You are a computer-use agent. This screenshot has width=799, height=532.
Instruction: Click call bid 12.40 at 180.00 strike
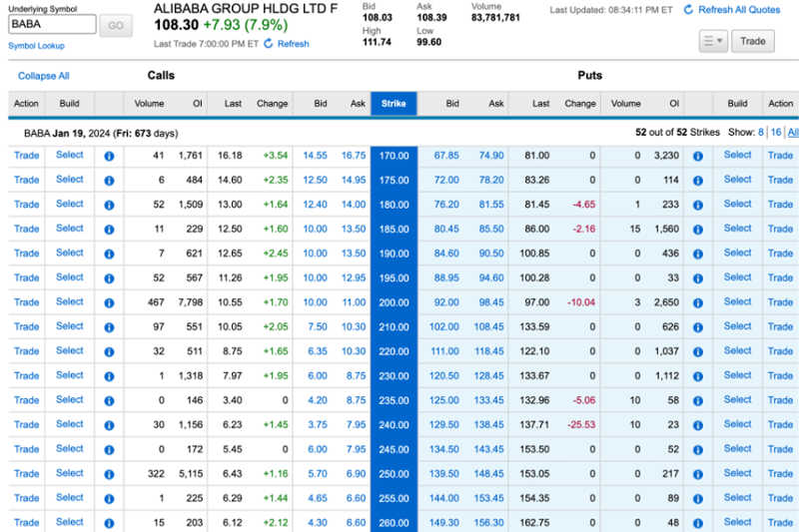click(315, 205)
